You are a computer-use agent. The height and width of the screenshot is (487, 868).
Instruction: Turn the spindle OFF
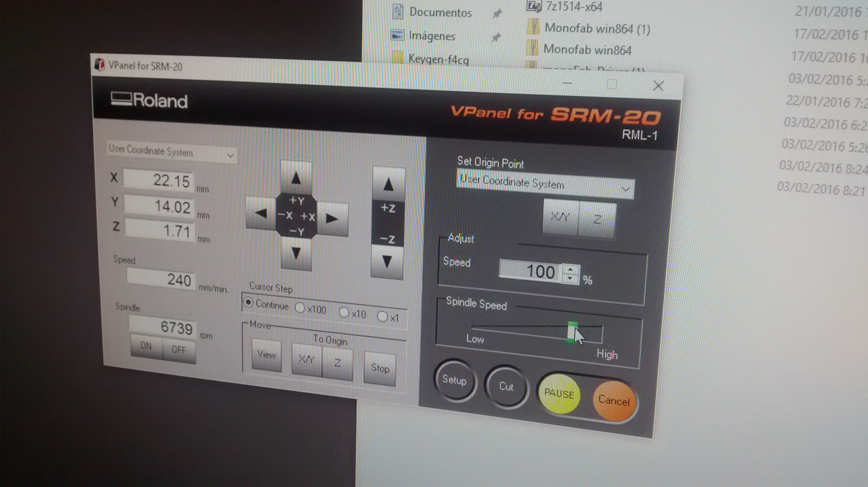(179, 349)
